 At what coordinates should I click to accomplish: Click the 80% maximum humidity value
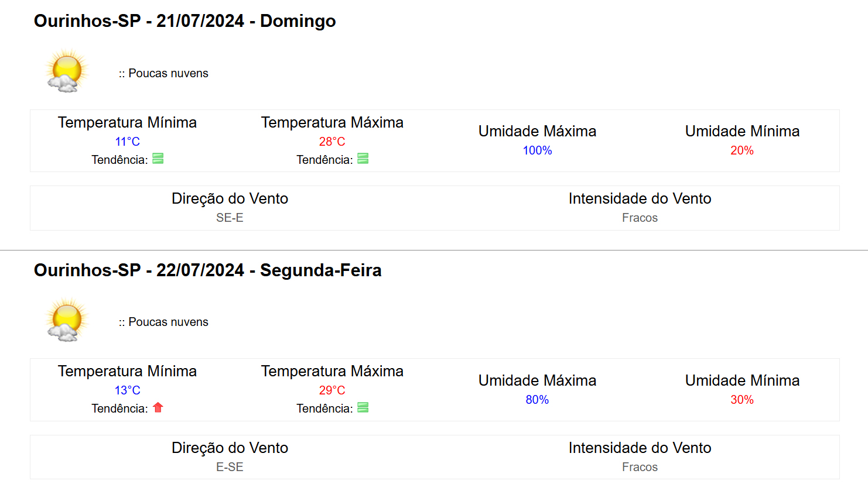[537, 400]
